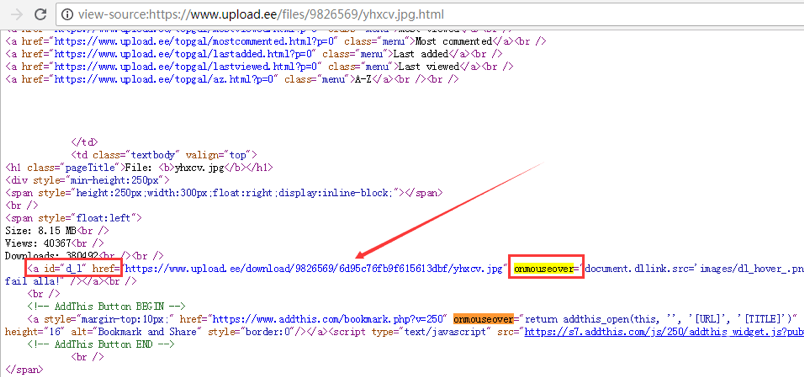Click the closing </span> tag line
Screen dimensions: 804x377
point(24,369)
